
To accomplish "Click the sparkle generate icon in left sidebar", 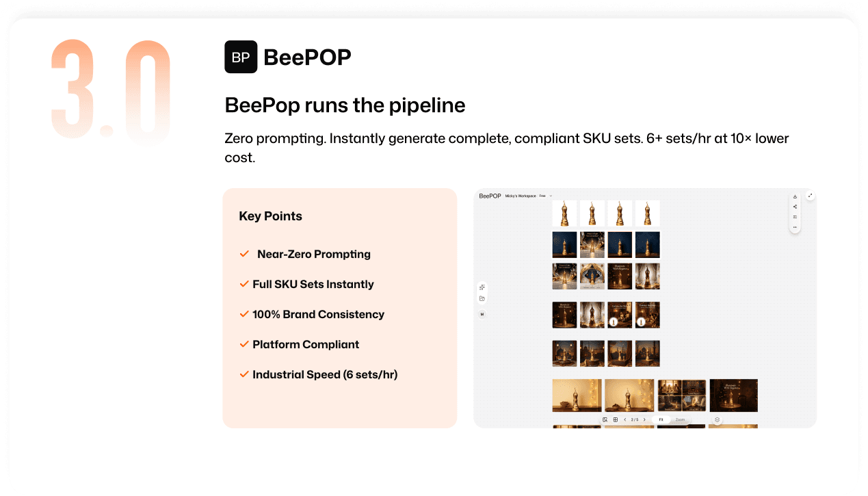I will click(482, 287).
